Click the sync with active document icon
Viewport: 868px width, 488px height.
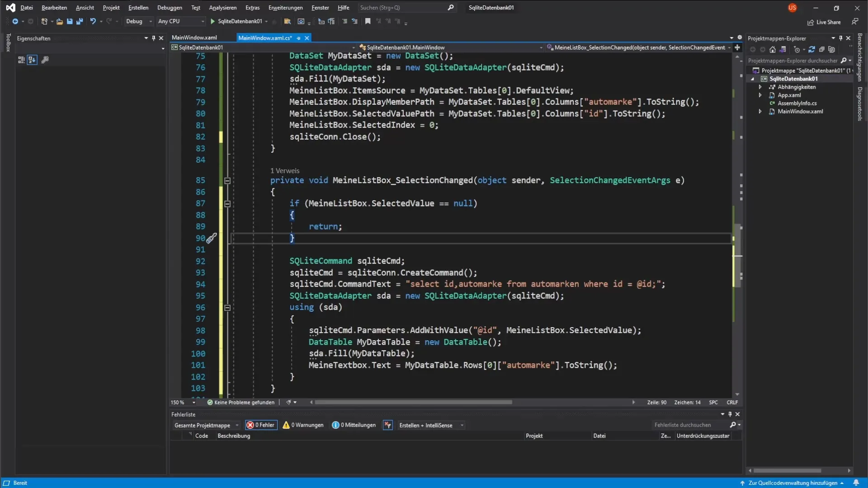811,50
